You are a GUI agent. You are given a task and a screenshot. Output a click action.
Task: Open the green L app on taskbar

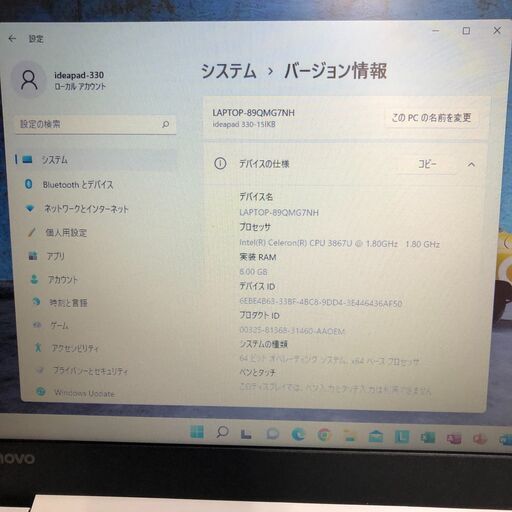[402, 437]
